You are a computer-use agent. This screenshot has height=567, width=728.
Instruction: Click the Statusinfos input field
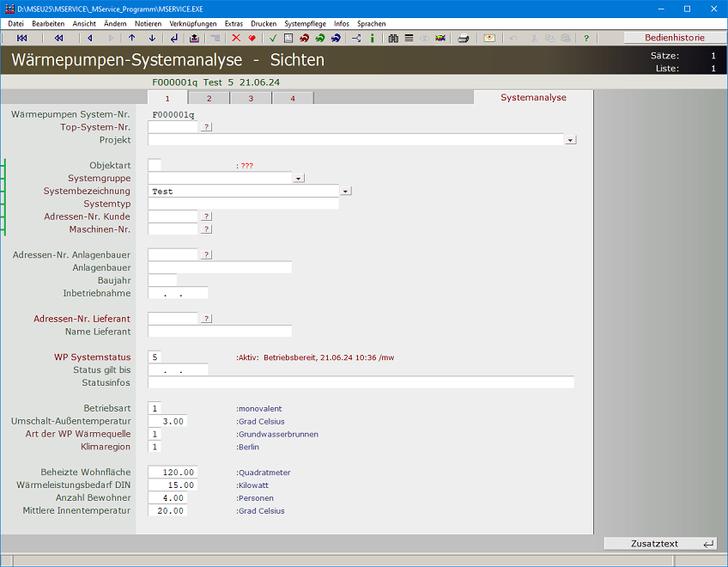click(361, 382)
